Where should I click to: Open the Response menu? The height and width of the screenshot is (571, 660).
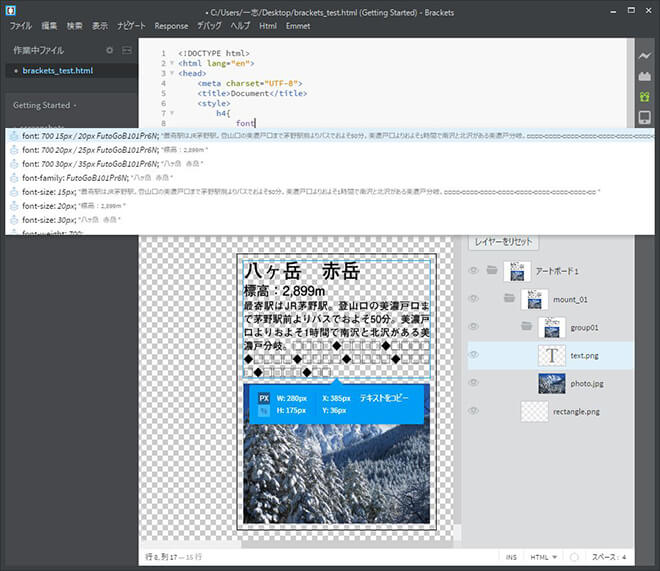tap(171, 26)
